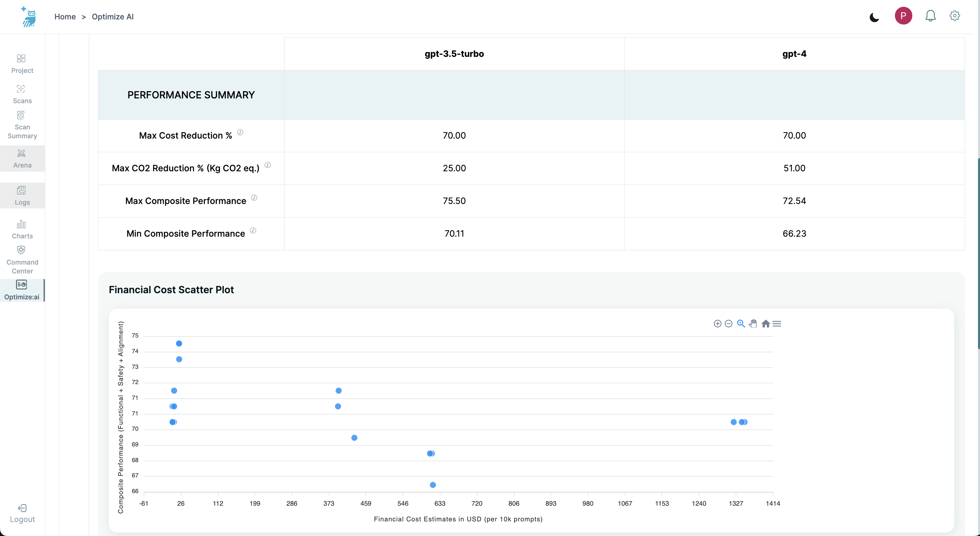Click gpt-4 Min Composite value 66.23
This screenshot has height=536, width=980.
794,234
